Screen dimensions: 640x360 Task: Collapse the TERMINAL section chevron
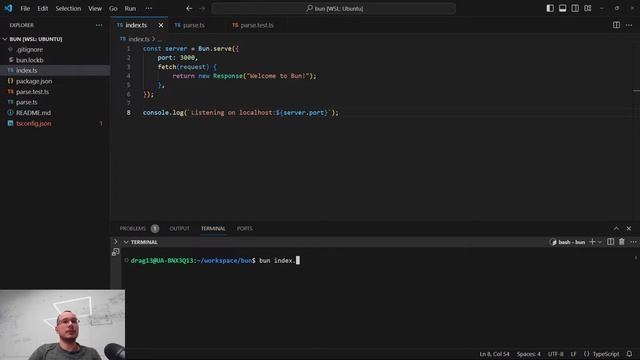(126, 242)
